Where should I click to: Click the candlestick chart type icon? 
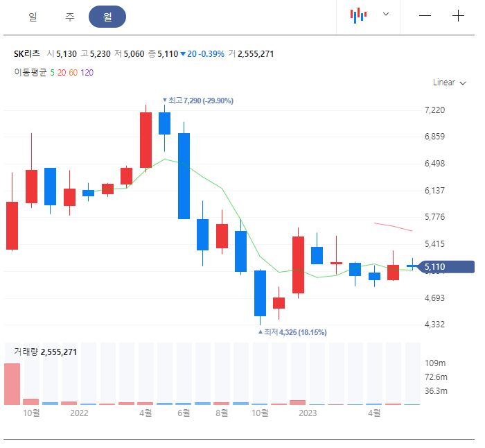click(358, 15)
